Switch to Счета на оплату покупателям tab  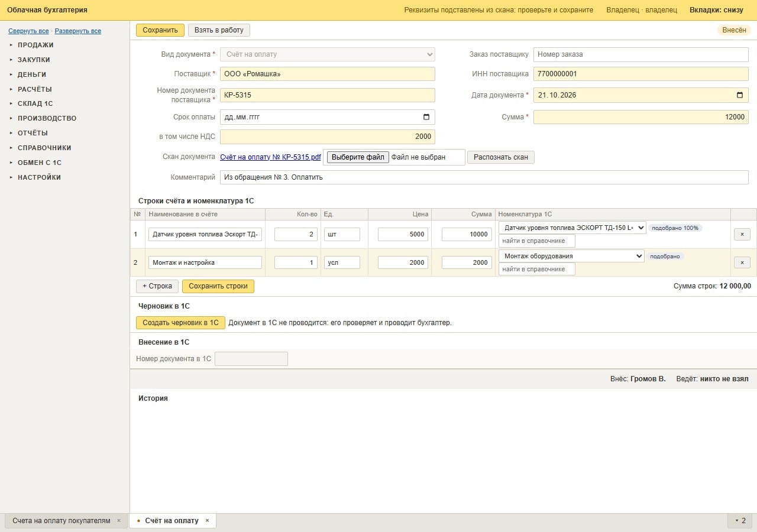62,521
